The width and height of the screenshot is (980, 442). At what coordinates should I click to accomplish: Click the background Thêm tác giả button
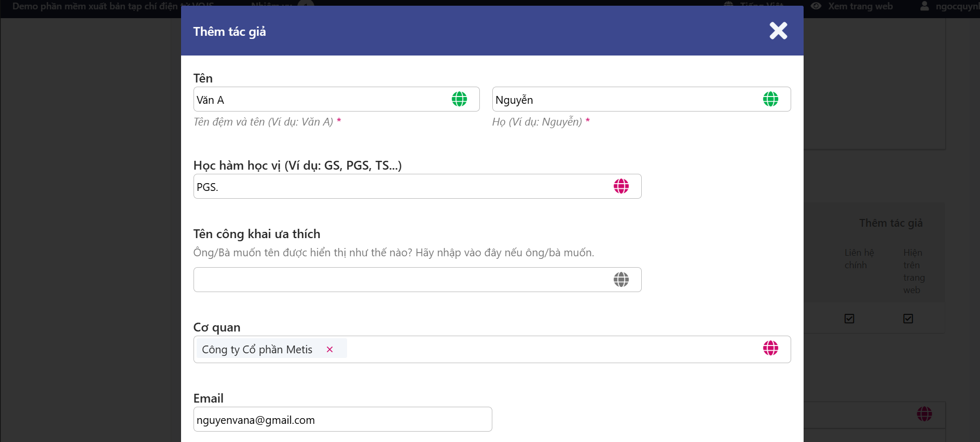click(891, 223)
